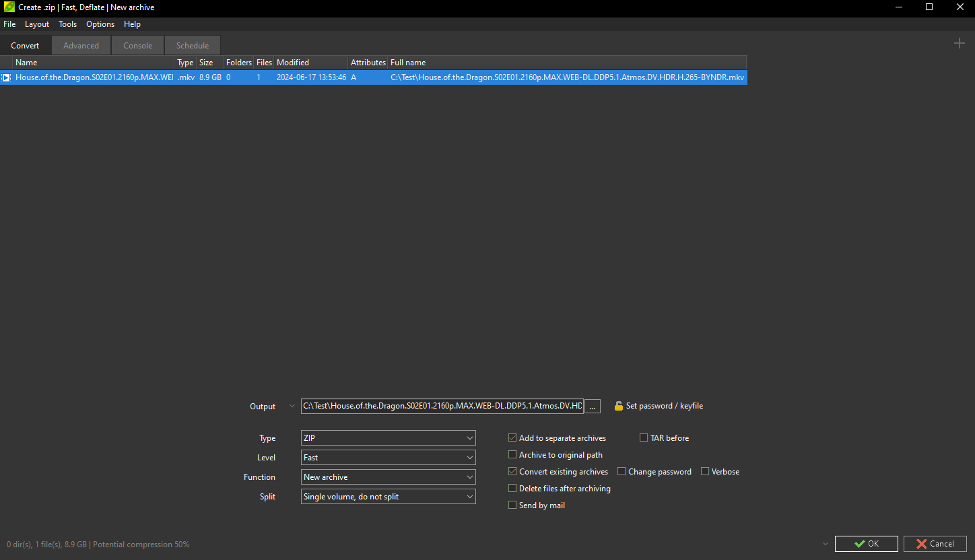This screenshot has height=560, width=975.
Task: Select the House.of.the.Dragon file name cell
Action: [x=94, y=77]
